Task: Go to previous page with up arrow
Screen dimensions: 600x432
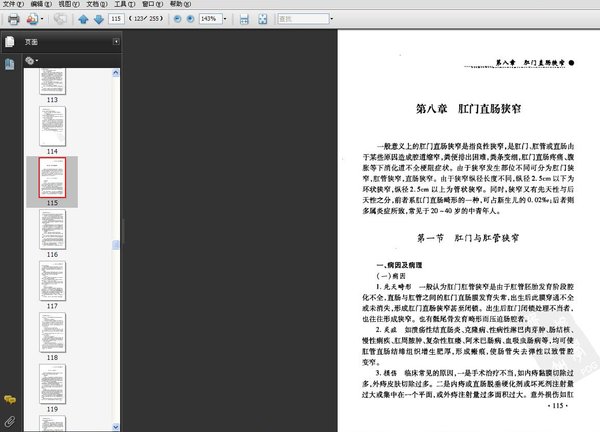Action: click(83, 19)
